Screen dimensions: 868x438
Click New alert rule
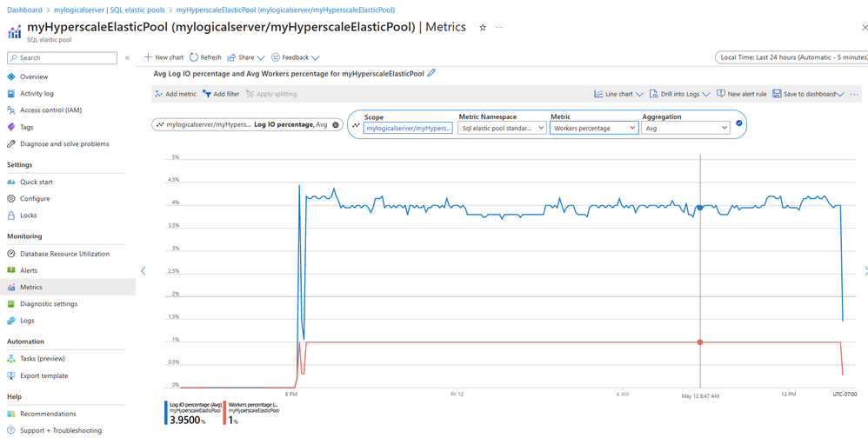pyautogui.click(x=741, y=94)
